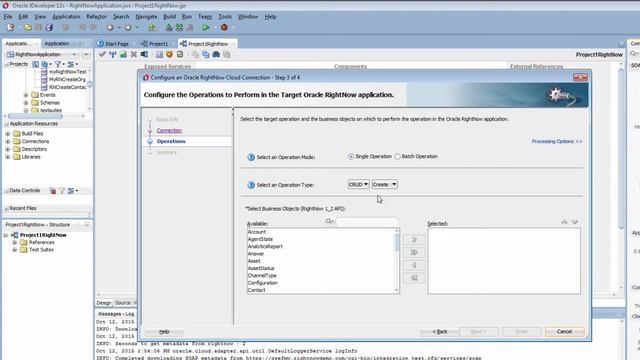
Task: Click the New file toolbar icon
Action: pos(10,27)
